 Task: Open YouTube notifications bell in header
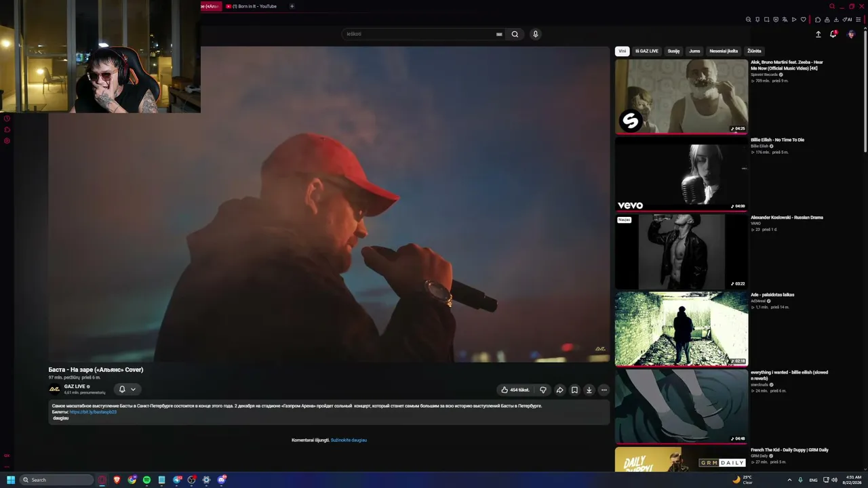click(833, 34)
